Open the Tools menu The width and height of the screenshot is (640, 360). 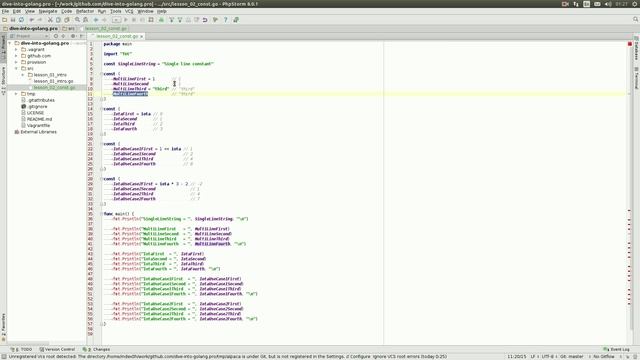116,11
